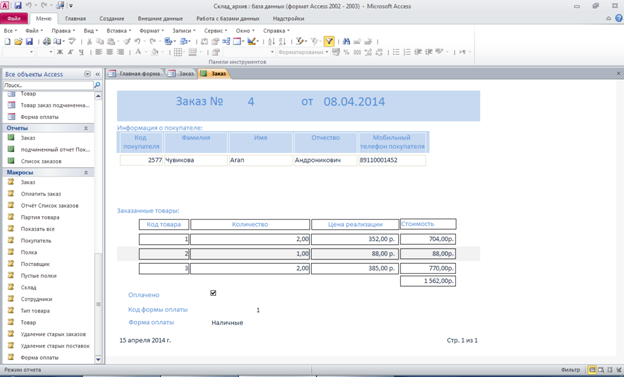Click the Фамилия field value Чувикова
The image size is (624, 377).
pos(195,160)
